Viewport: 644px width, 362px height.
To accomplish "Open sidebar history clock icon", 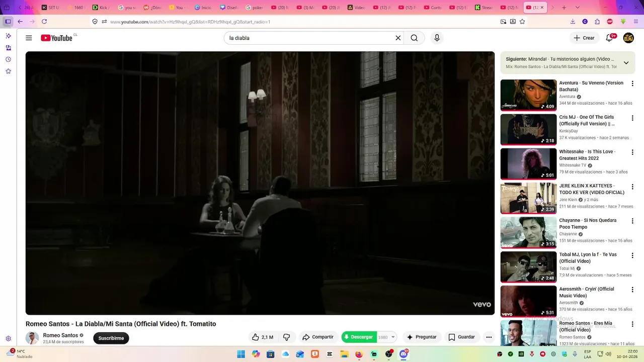I will [8, 59].
